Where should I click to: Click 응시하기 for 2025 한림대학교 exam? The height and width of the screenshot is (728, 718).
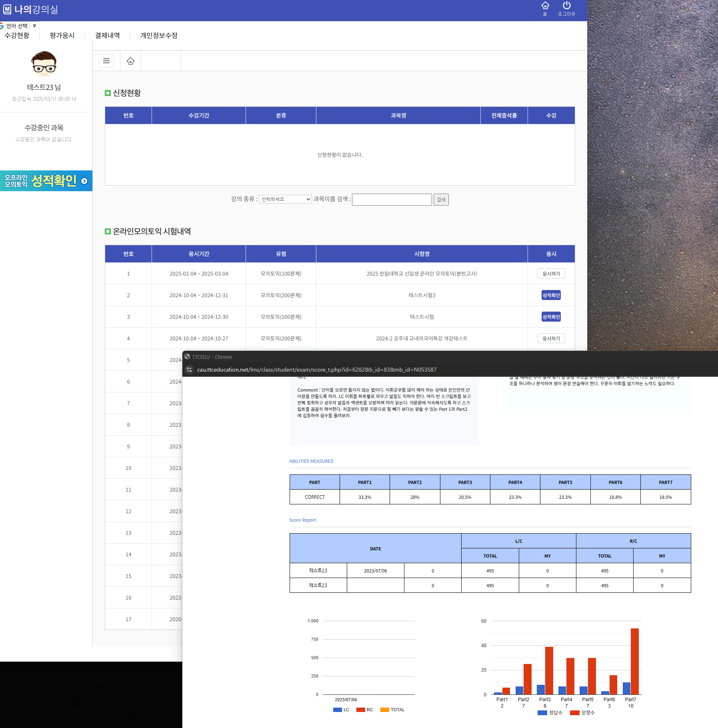(551, 274)
